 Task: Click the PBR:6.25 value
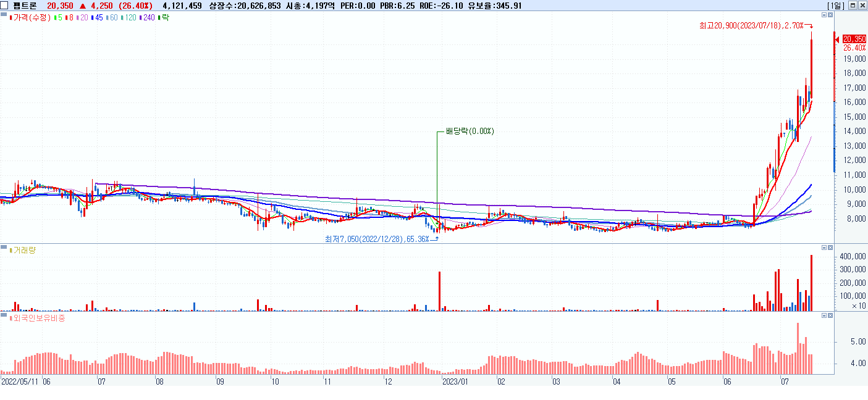[397, 5]
